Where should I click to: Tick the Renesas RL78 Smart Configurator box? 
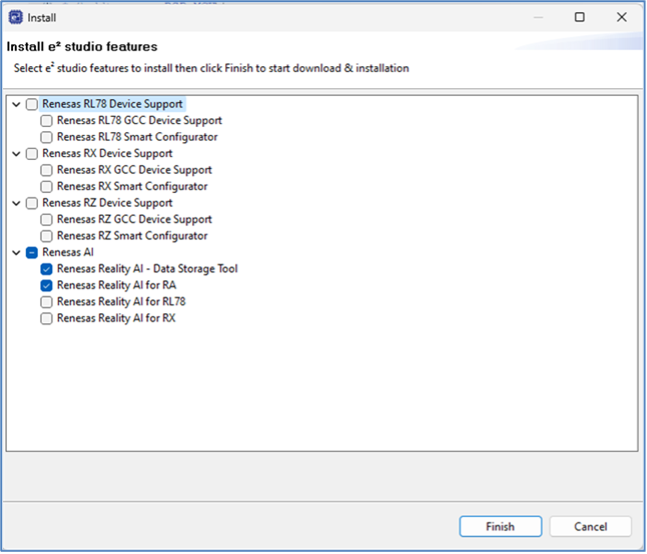pos(47,137)
